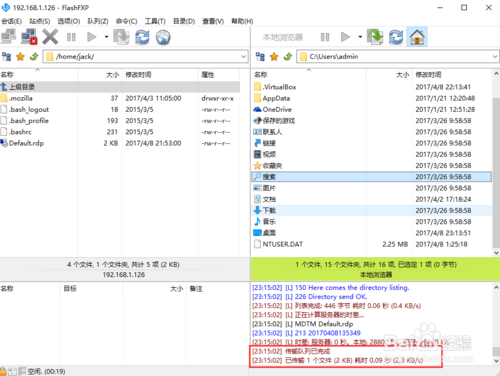Select the 视频 folder

[372, 154]
